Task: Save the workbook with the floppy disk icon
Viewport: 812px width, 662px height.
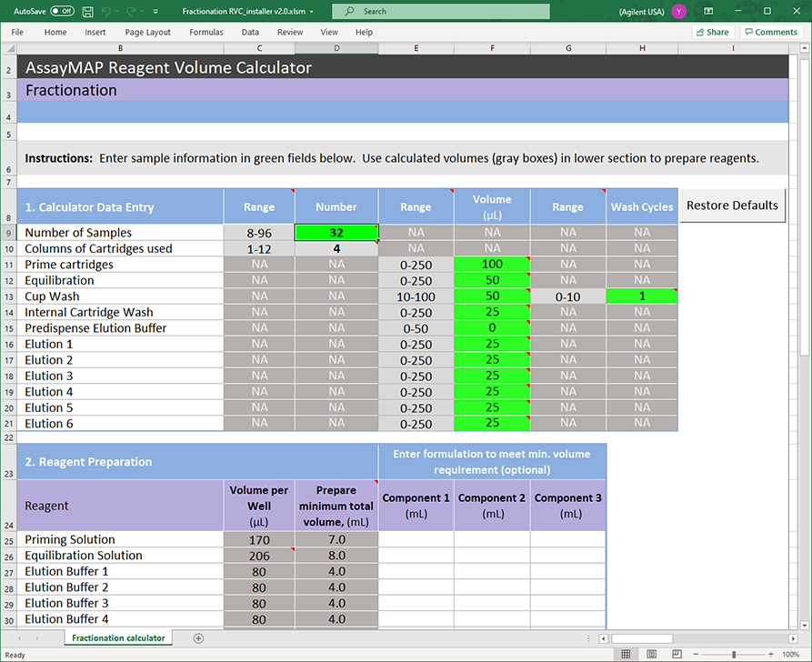Action: click(x=88, y=12)
